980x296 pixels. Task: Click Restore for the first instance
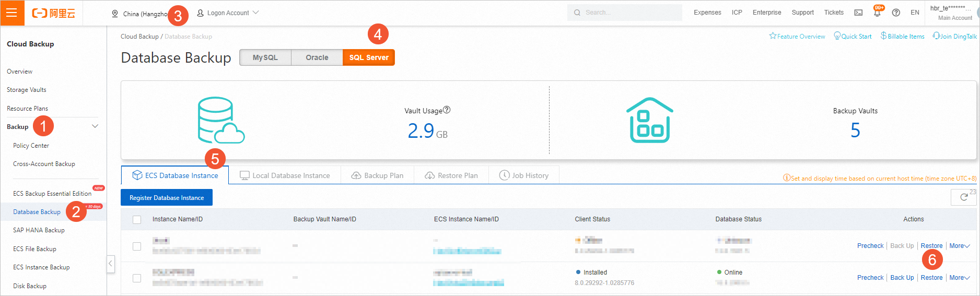coord(931,246)
